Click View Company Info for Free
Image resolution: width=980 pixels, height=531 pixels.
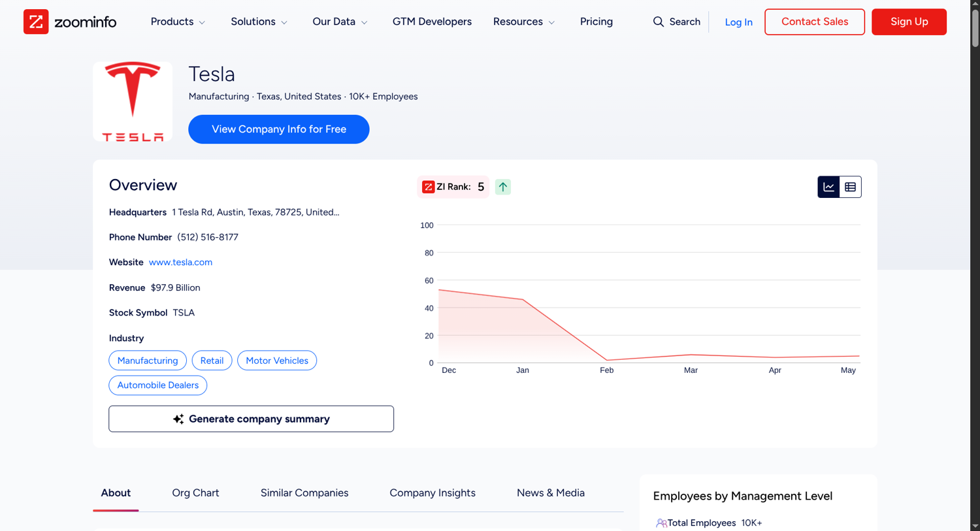point(279,129)
